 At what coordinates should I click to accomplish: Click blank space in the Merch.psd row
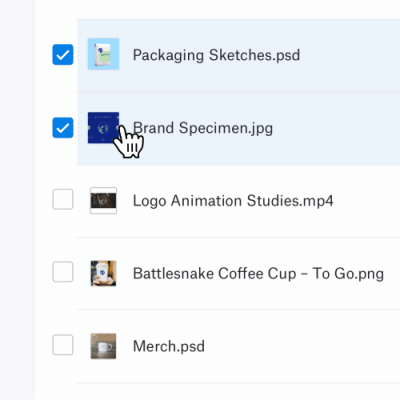point(300,346)
